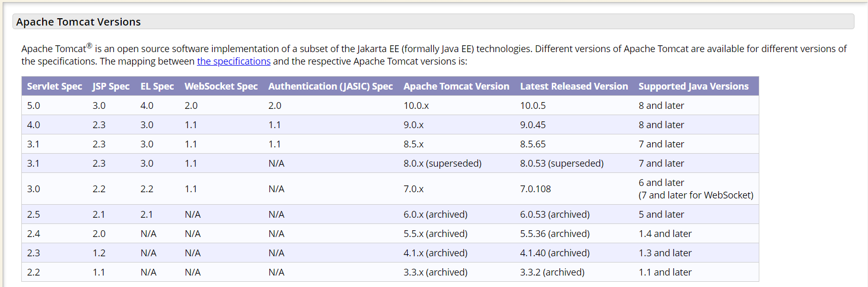Click the Supported Java Versions header
The height and width of the screenshot is (287, 868).
[x=693, y=86]
